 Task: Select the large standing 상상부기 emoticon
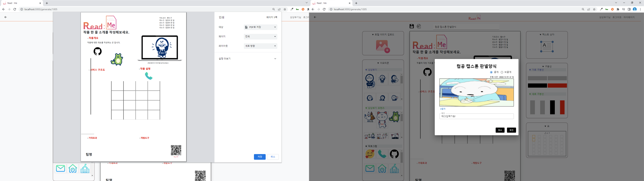pyautogui.click(x=370, y=81)
